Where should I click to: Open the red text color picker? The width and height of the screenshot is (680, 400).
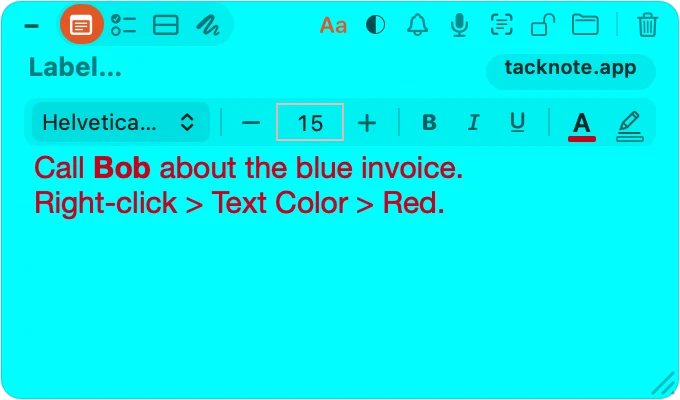[582, 126]
